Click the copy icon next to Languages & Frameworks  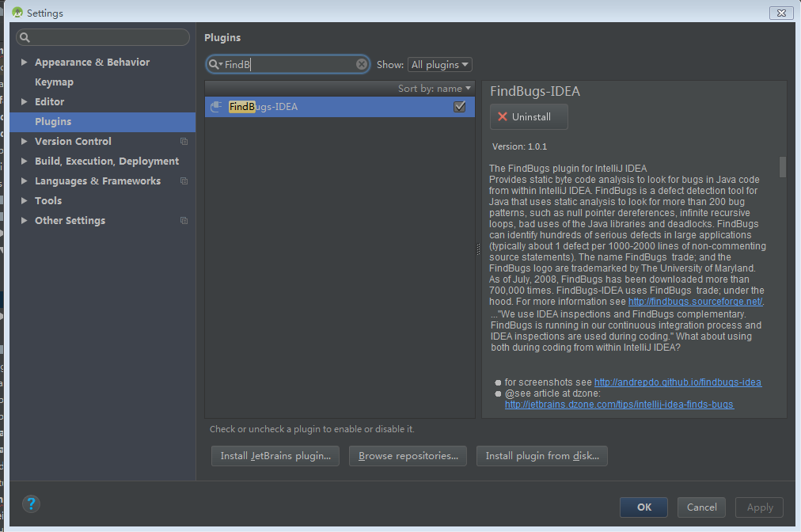pos(184,181)
